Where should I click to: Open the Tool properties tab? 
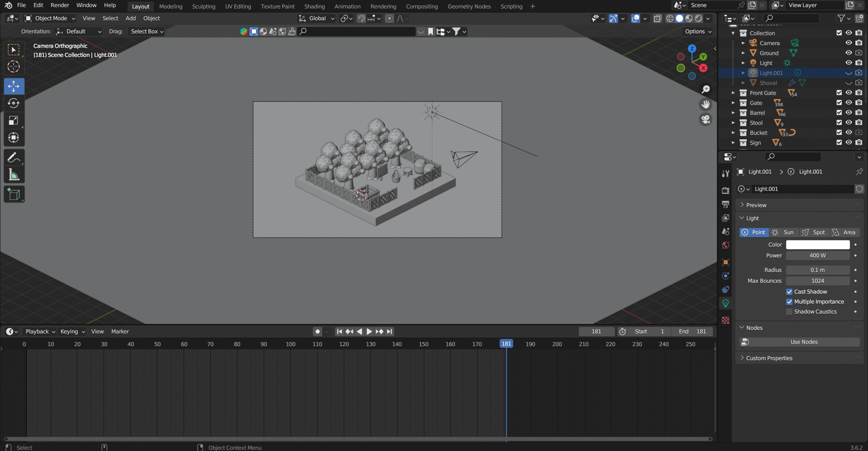[726, 173]
